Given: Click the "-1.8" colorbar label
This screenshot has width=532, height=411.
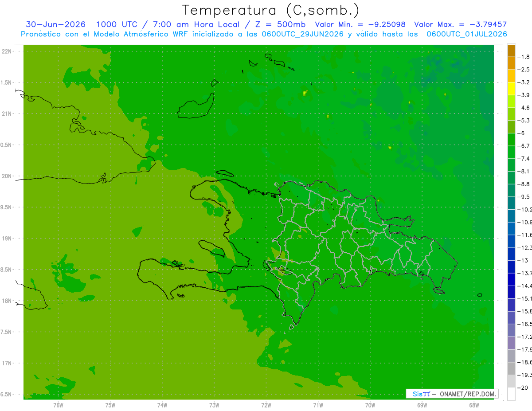Looking at the screenshot, I should point(524,57).
